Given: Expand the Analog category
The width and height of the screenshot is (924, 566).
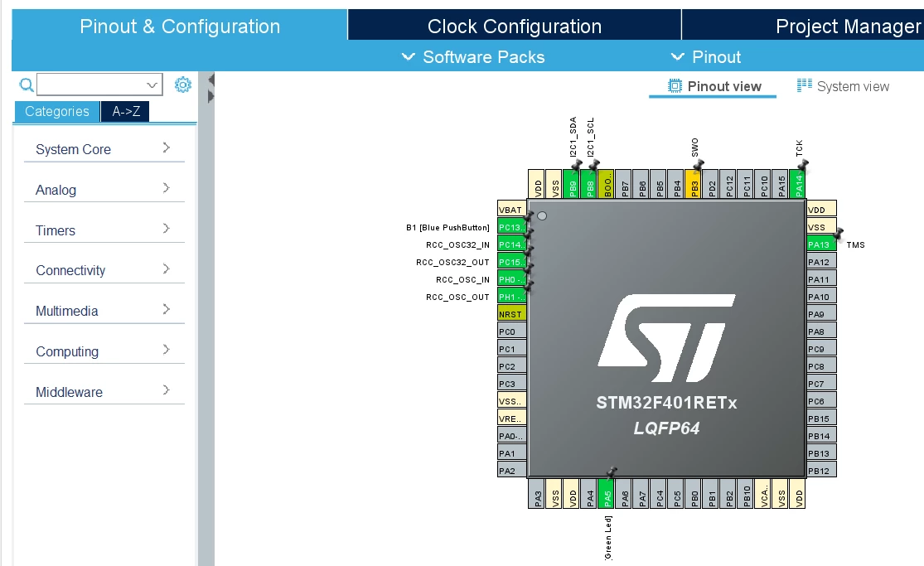Looking at the screenshot, I should click(104, 190).
